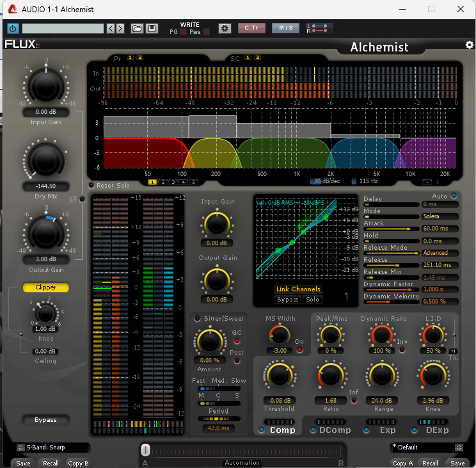The image size is (476, 468).
Task: Click the band Bypass button under Link Channels
Action: click(x=287, y=300)
